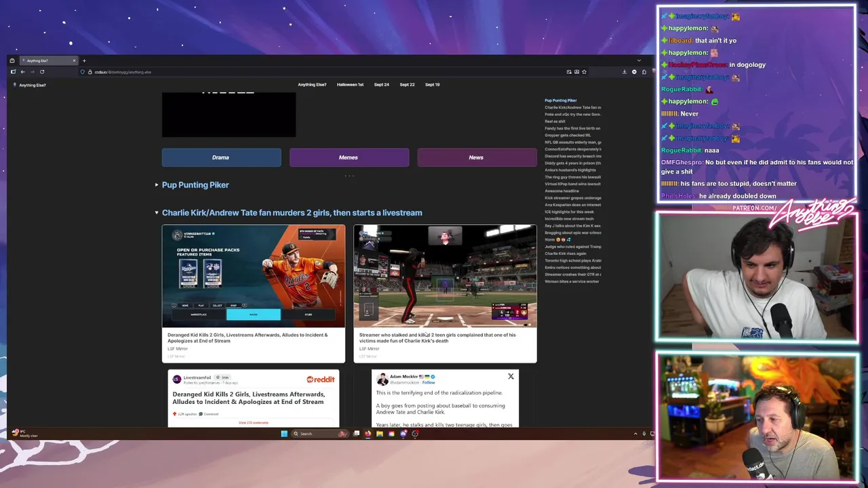
Task: Open the browser downloads icon
Action: pyautogui.click(x=625, y=72)
